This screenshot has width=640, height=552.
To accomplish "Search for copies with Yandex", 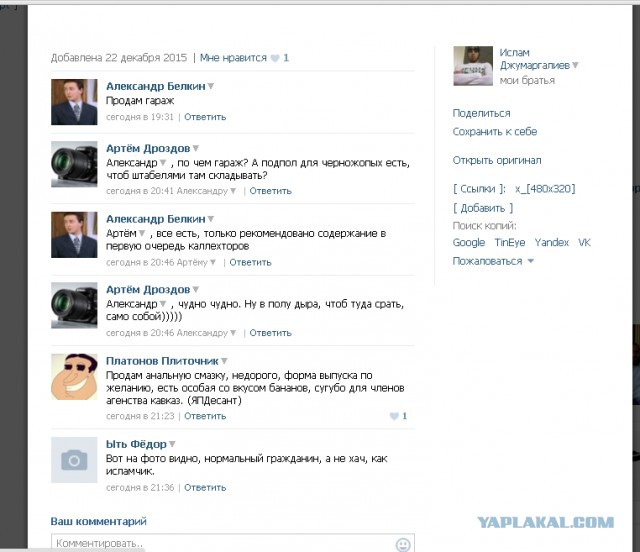I will point(551,243).
